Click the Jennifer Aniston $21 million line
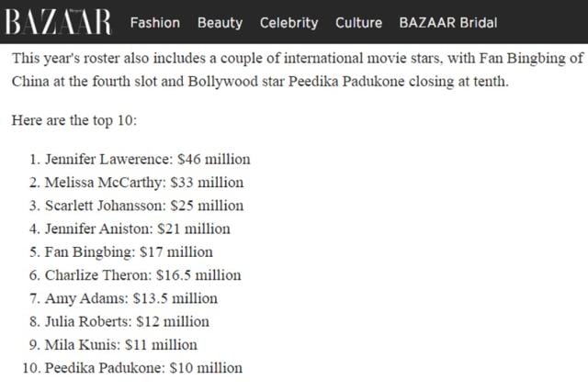588x391 pixels. 130,229
